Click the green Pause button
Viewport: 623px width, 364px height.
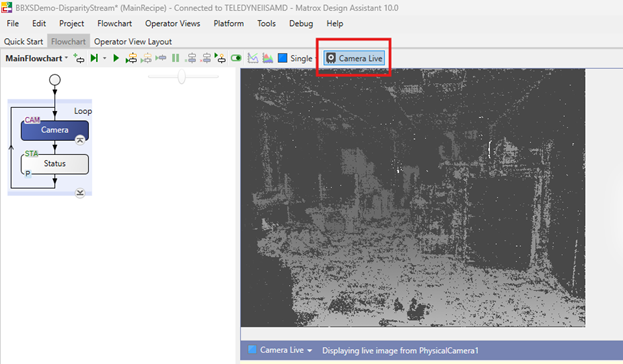pyautogui.click(x=175, y=58)
